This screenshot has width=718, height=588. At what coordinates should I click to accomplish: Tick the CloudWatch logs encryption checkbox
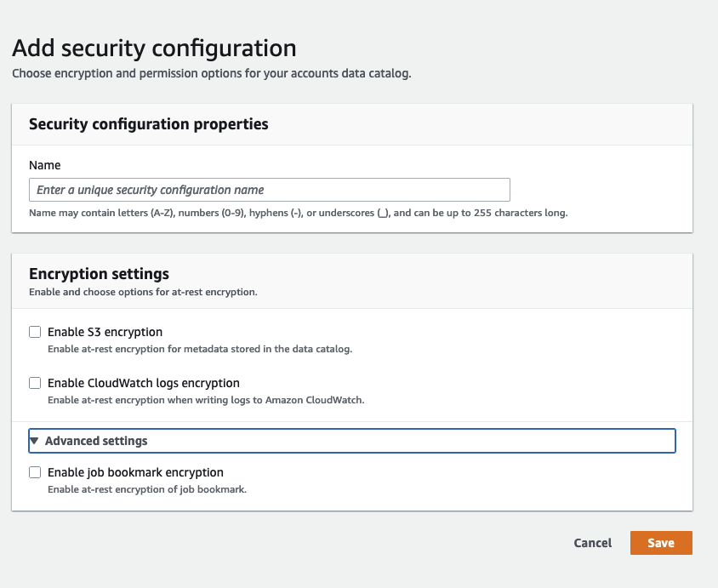point(35,383)
